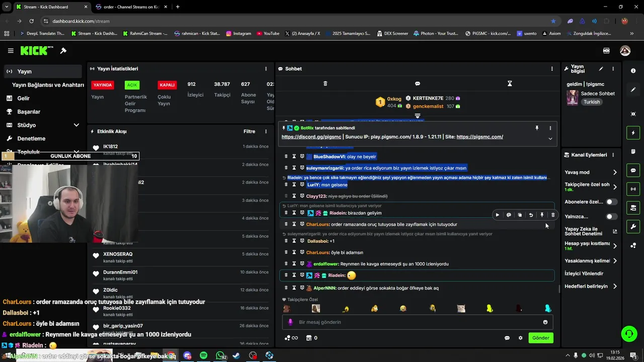Click the hourglass icon in chat toolbar

click(x=510, y=83)
